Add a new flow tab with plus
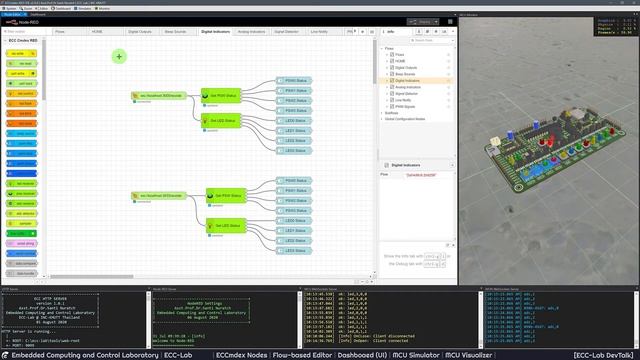Viewport: 640px width, 360px height. 362,31
